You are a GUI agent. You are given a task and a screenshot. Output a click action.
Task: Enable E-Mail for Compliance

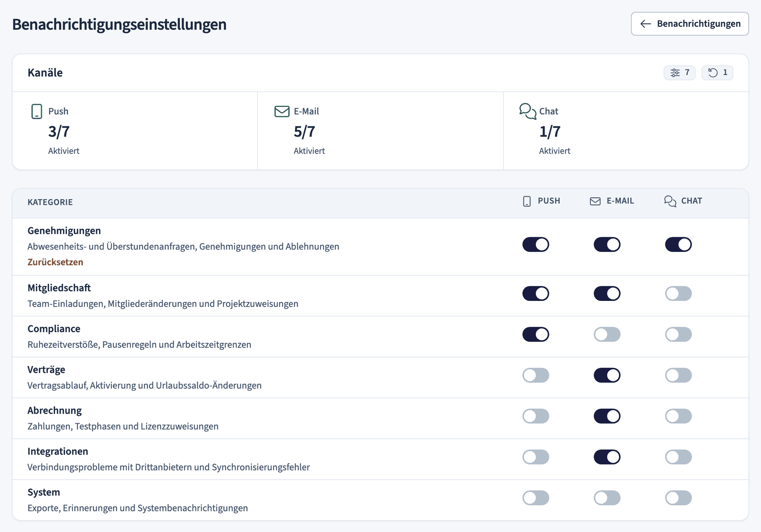coord(607,334)
